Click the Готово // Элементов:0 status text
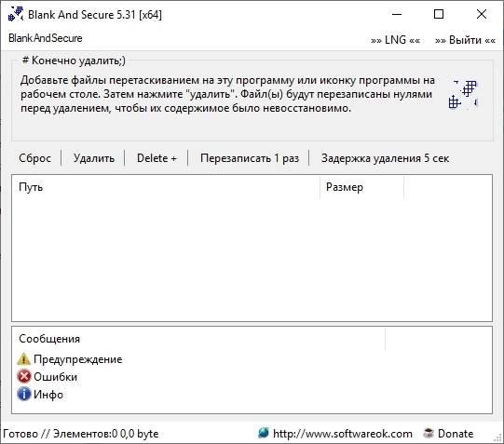 80,434
